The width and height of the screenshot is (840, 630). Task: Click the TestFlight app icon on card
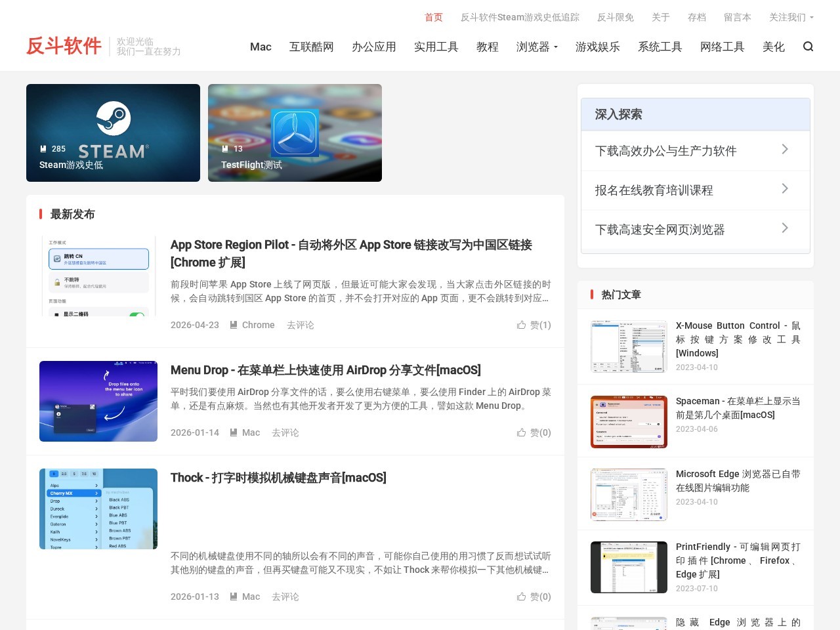click(295, 133)
